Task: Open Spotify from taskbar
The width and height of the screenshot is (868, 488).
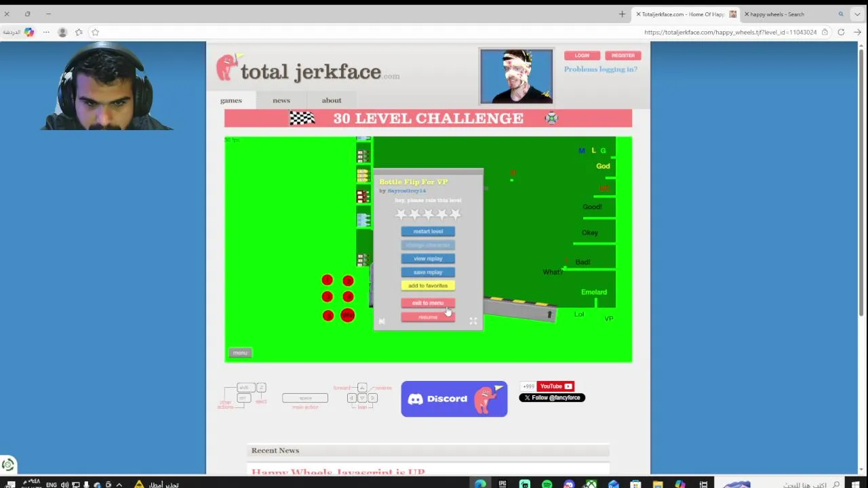Action: (547, 484)
